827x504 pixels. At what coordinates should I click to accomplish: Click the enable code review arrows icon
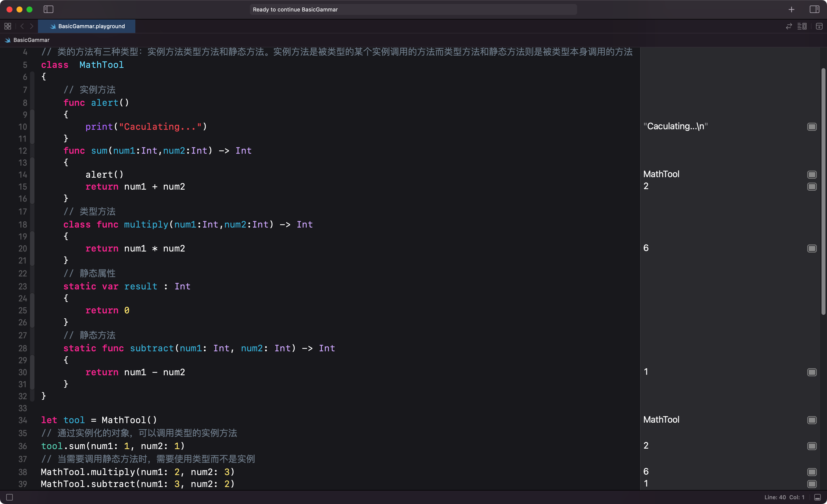789,26
